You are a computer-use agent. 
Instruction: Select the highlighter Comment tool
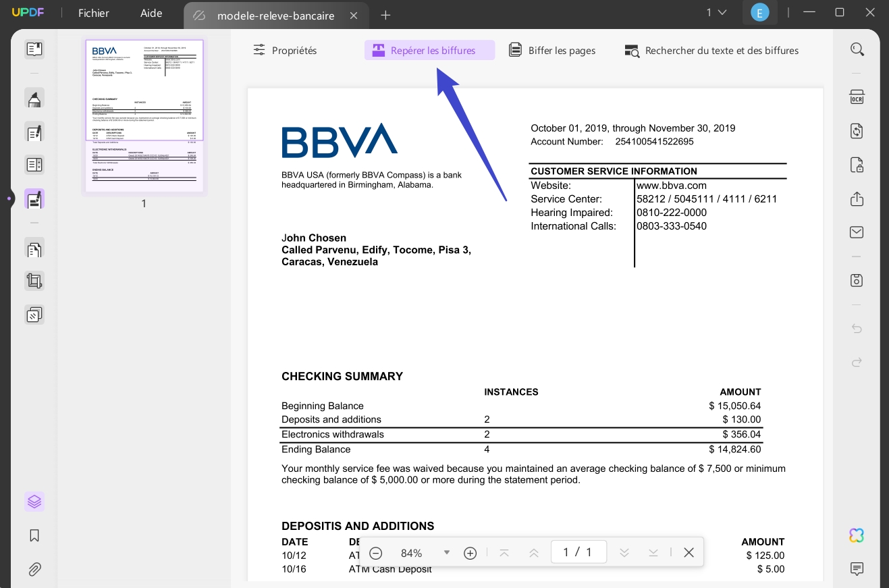[x=34, y=99]
